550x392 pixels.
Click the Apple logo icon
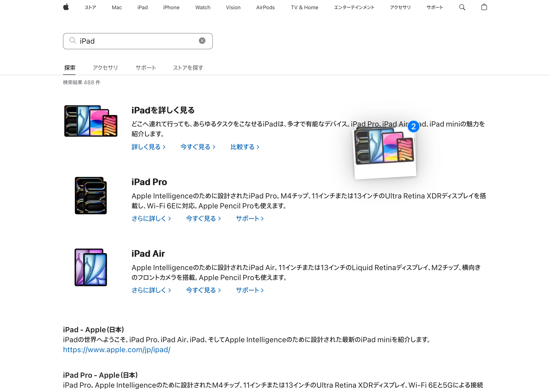pos(66,7)
